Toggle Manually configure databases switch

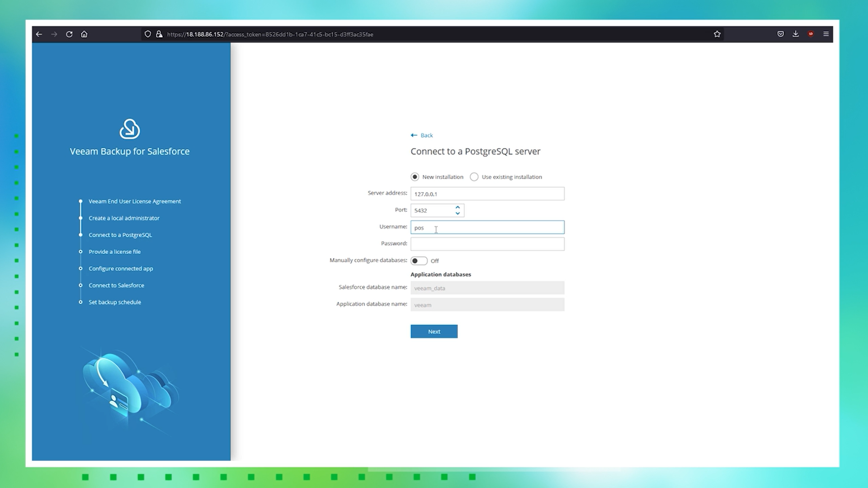(419, 261)
